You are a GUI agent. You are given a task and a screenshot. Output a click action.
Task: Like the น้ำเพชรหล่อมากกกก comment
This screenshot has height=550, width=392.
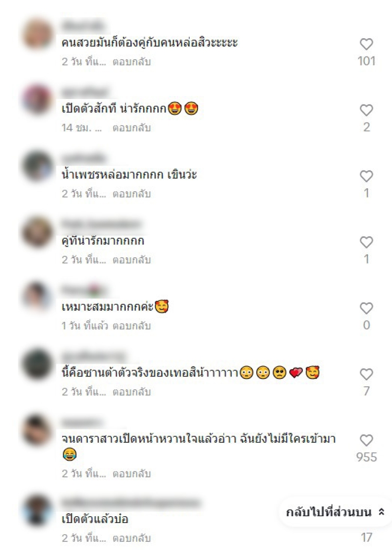coord(367,176)
